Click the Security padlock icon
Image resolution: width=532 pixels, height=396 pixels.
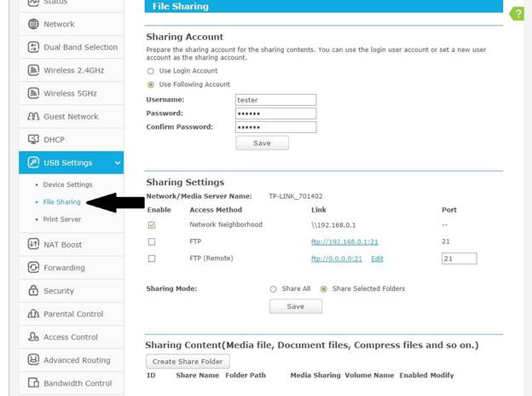tap(33, 290)
